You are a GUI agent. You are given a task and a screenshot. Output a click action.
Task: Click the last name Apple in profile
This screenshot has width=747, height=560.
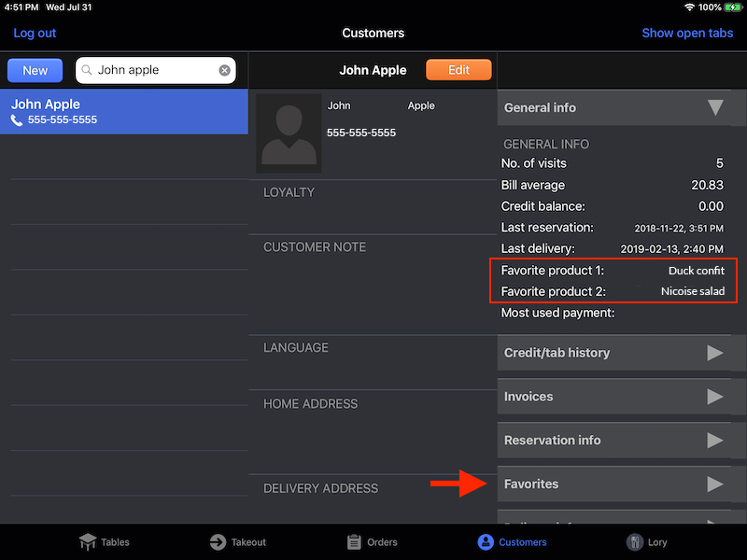[421, 105]
